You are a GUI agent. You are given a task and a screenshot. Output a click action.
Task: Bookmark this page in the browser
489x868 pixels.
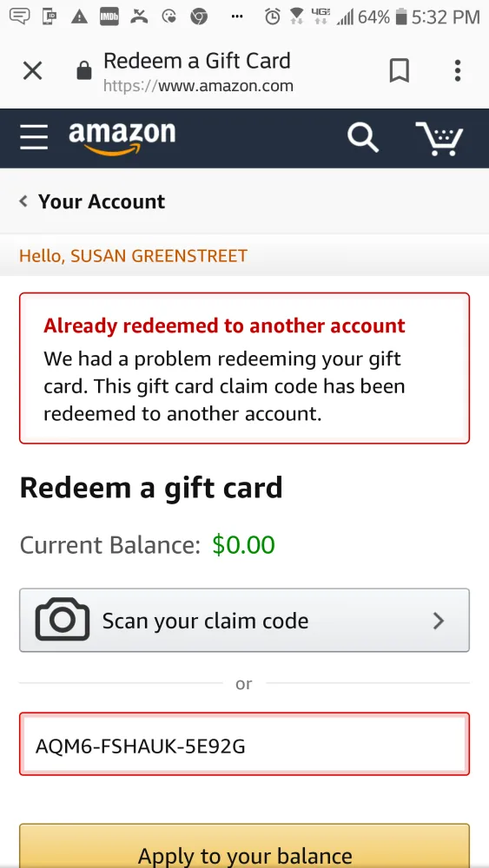click(x=400, y=71)
